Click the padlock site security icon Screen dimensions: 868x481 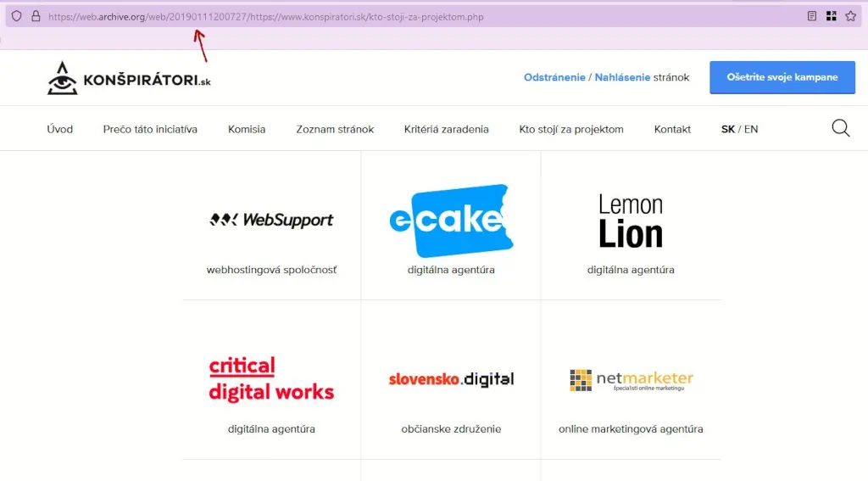click(36, 16)
